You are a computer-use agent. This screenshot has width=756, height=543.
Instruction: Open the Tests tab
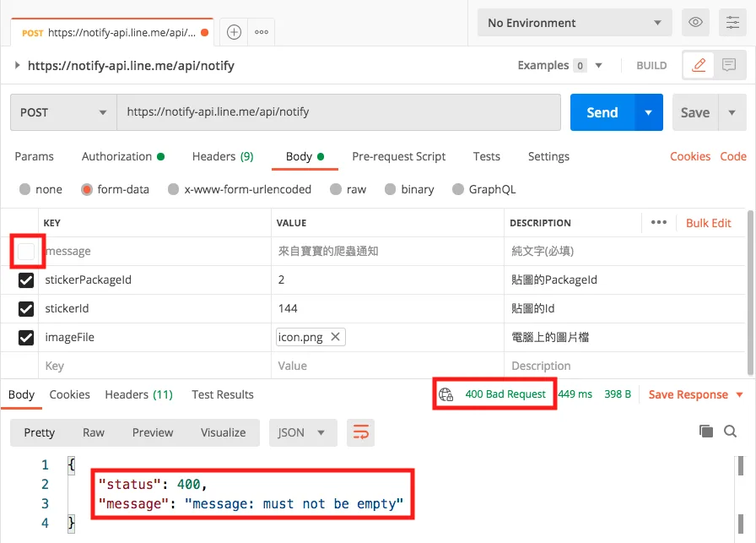click(x=487, y=156)
